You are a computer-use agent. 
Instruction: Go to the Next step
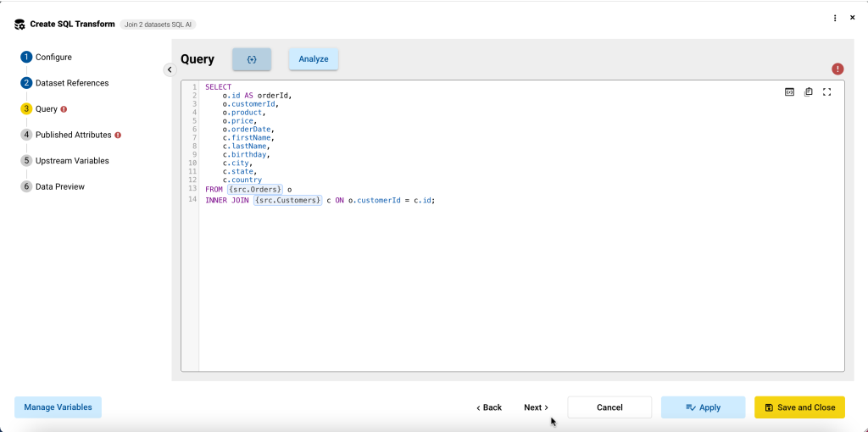(536, 407)
